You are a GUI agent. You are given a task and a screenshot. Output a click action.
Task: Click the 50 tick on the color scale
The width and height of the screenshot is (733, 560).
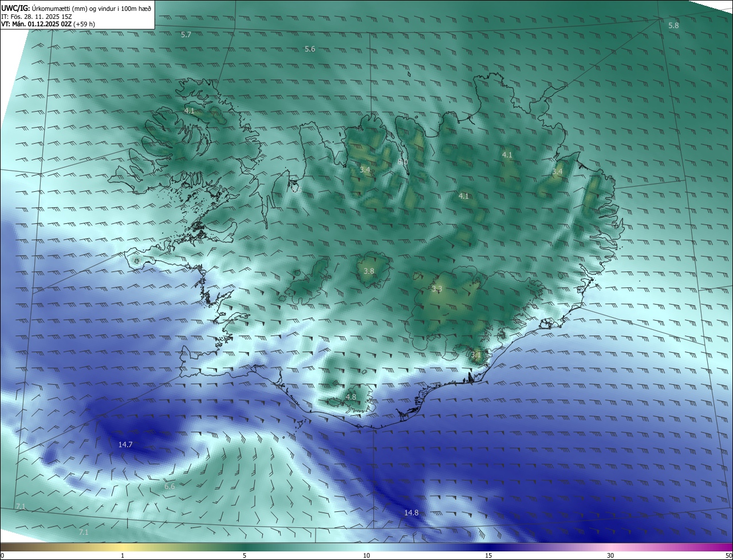pyautogui.click(x=728, y=555)
